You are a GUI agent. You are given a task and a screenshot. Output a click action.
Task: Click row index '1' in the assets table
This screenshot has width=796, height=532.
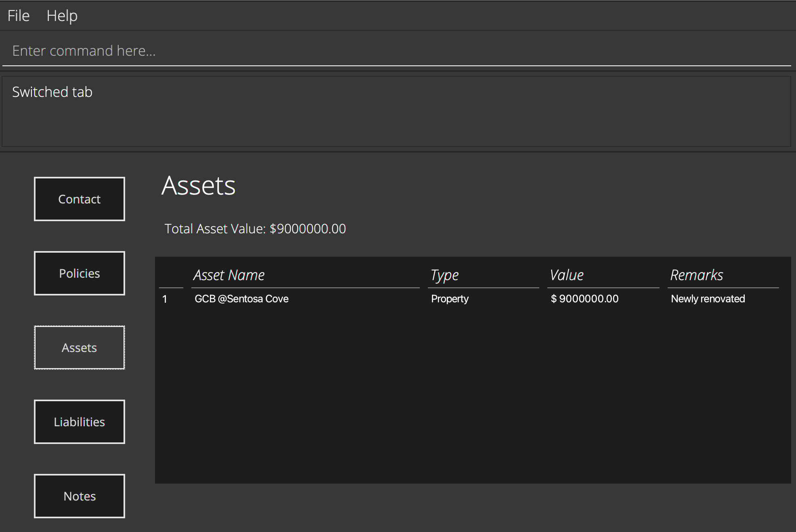165,299
